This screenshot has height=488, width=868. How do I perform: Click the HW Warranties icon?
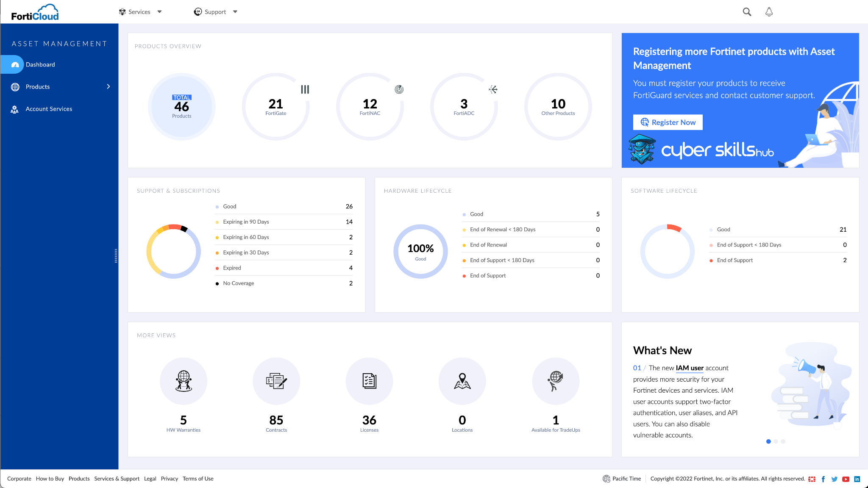[x=184, y=381]
